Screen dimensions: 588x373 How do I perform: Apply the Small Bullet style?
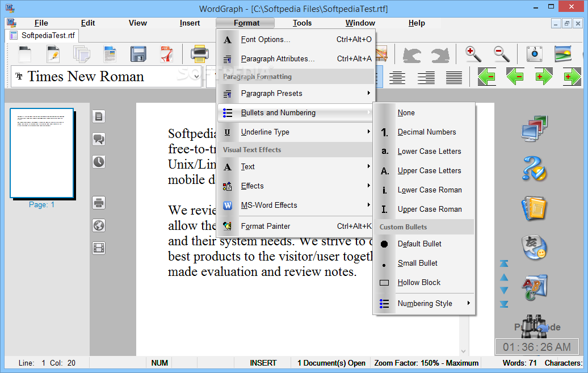coord(425,263)
